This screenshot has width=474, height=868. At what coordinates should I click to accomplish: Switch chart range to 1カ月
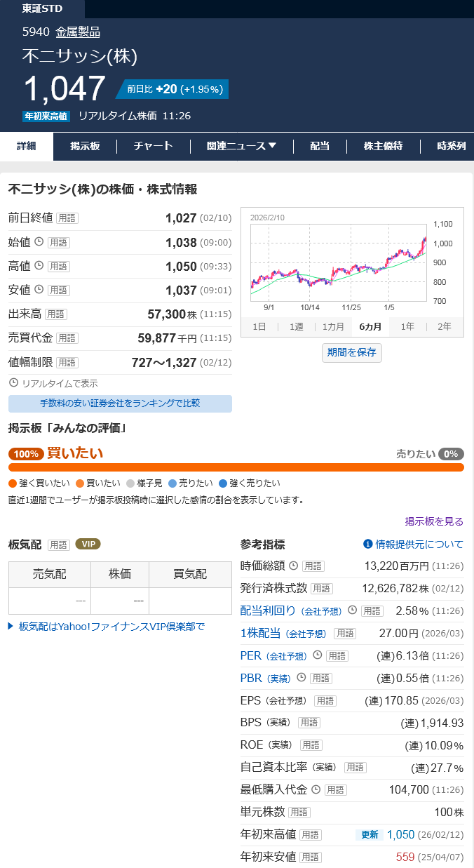(333, 327)
